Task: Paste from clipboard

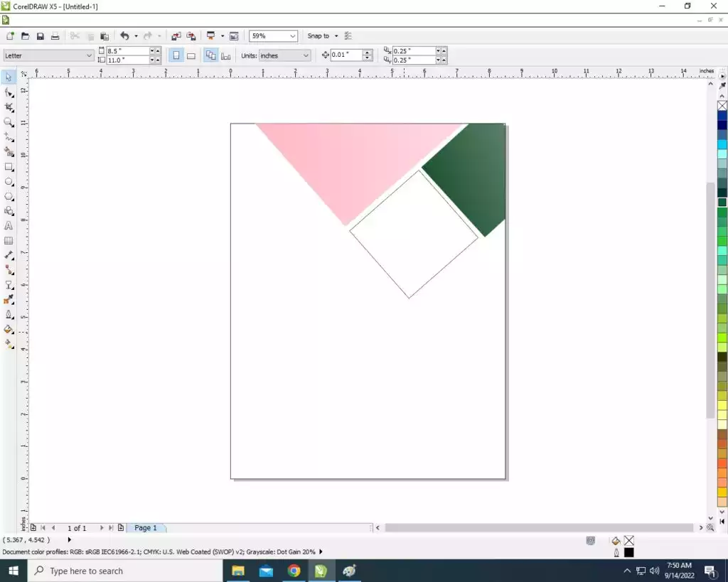Action: [x=105, y=36]
